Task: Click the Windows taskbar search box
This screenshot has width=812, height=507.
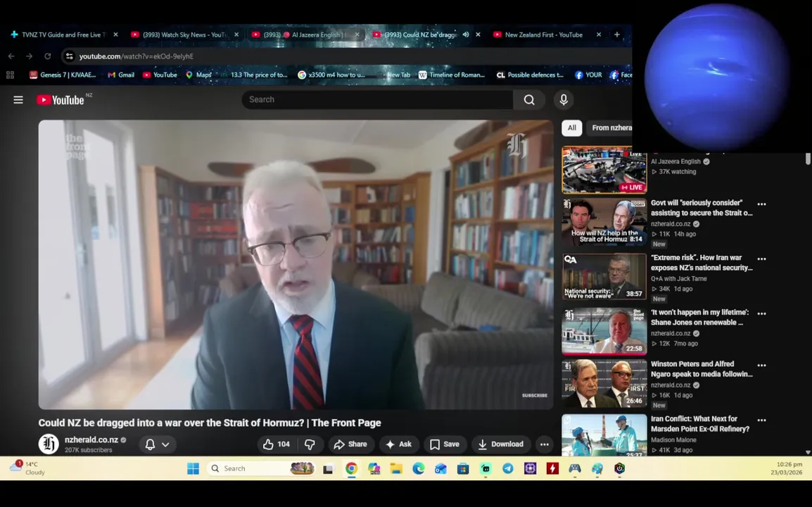Action: (x=261, y=469)
